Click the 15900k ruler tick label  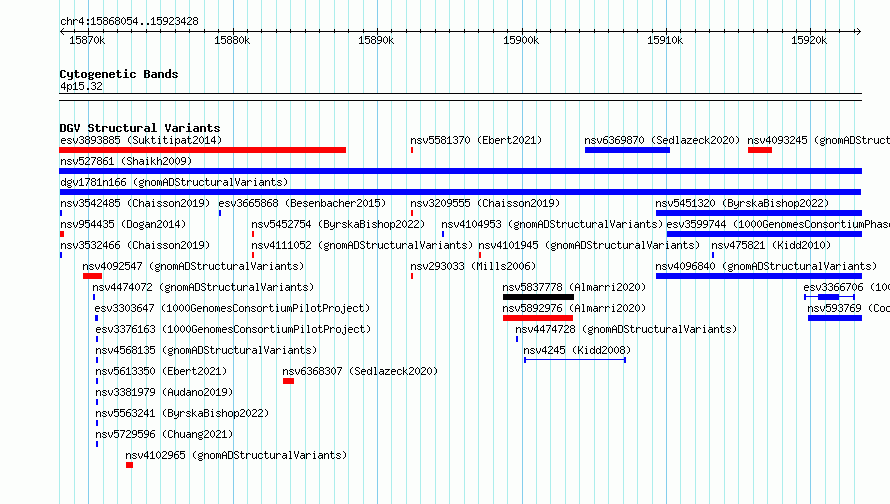point(521,40)
